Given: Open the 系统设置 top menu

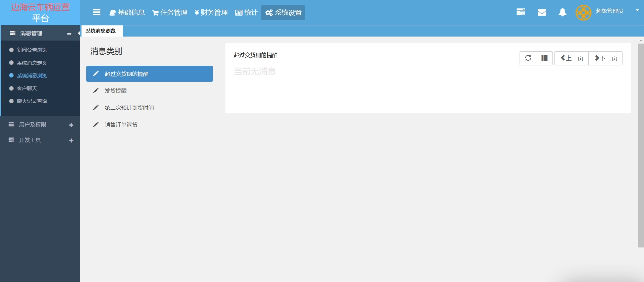Looking at the screenshot, I should click(x=283, y=12).
